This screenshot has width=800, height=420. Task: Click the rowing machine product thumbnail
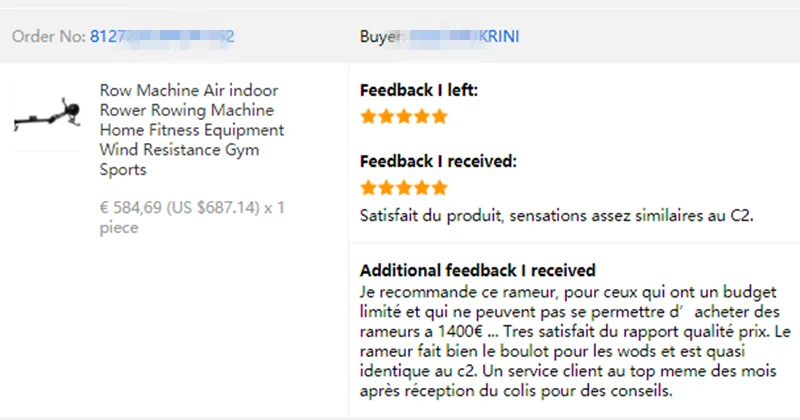pyautogui.click(x=47, y=114)
